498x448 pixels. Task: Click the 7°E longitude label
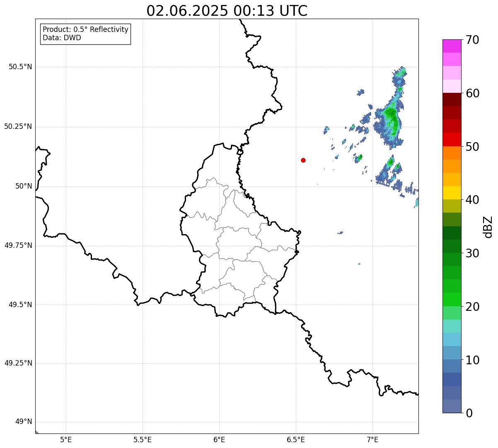pos(372,440)
